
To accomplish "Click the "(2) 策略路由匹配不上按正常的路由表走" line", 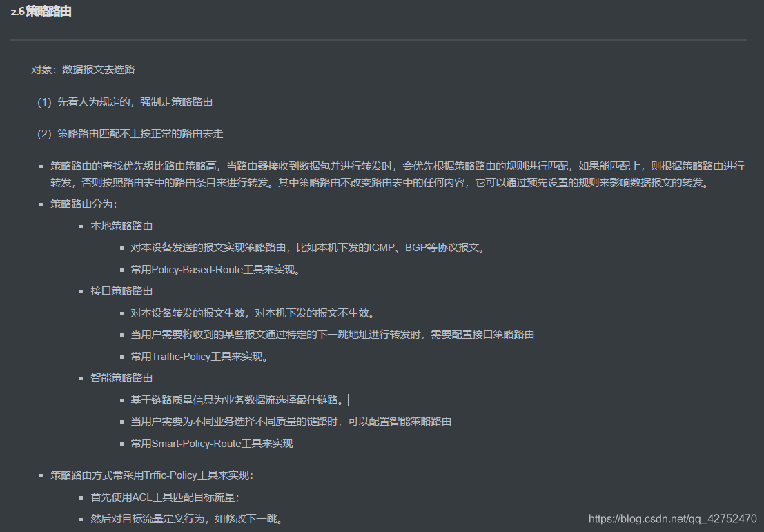I will point(138,133).
